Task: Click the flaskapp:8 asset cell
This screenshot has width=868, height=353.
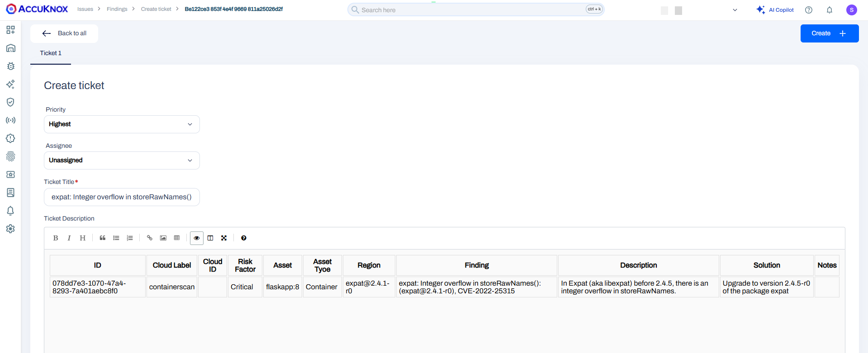Action: tap(283, 287)
